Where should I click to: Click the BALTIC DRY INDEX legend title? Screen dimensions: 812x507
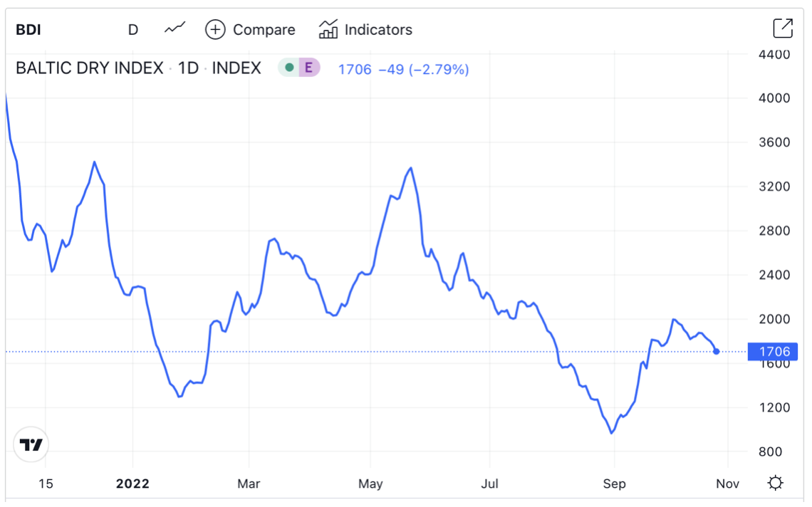coord(90,68)
